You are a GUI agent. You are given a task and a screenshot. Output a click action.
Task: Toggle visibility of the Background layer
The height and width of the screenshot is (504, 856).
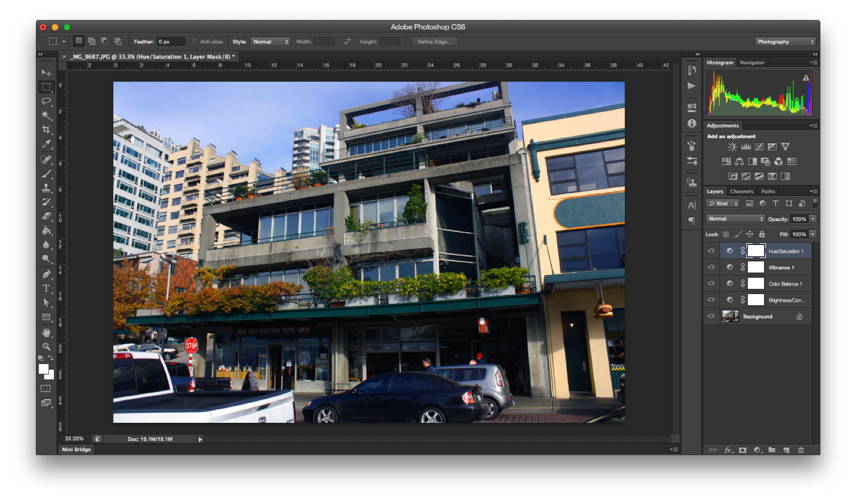click(711, 316)
